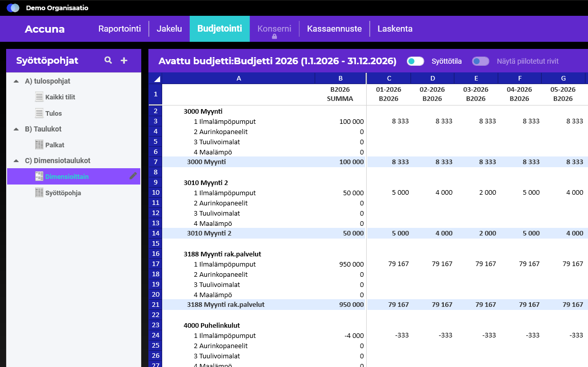Select row 1 header
Screen dimensions: 588x367
coord(155,94)
